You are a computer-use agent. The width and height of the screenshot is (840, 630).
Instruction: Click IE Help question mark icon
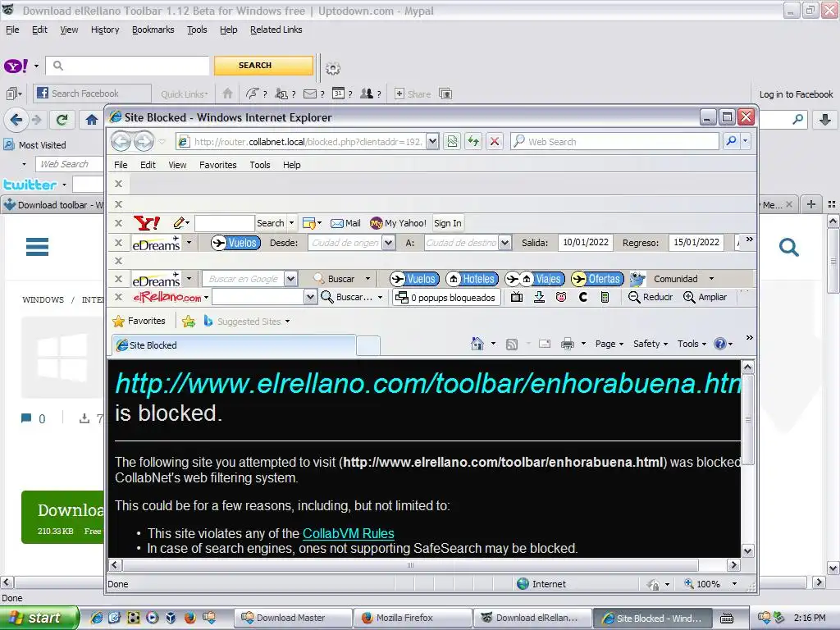pos(720,344)
